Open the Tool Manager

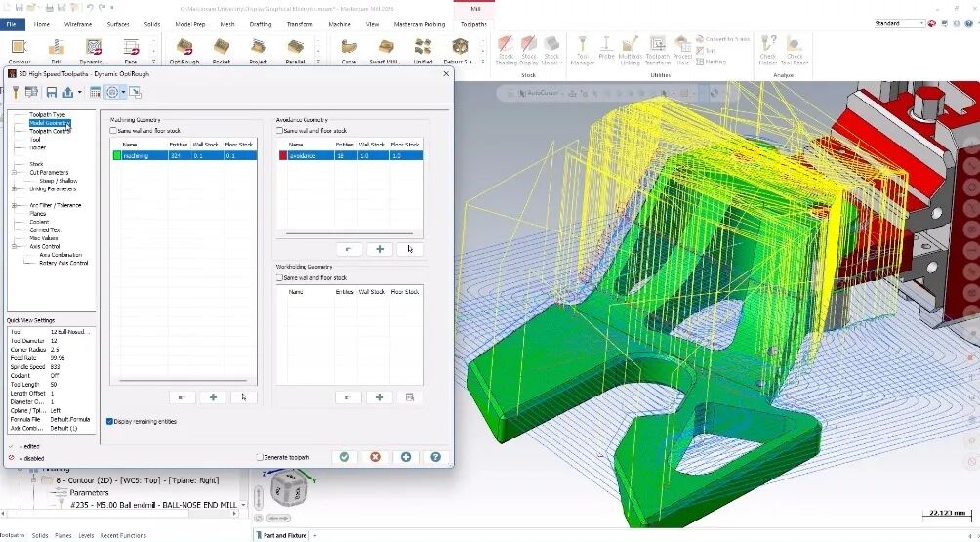tap(582, 50)
